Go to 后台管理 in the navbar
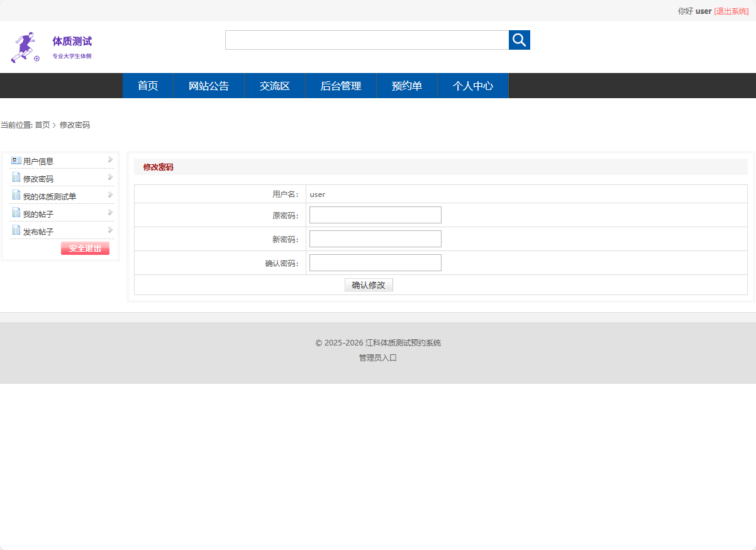Viewport: 756px width, 550px height. pos(340,86)
